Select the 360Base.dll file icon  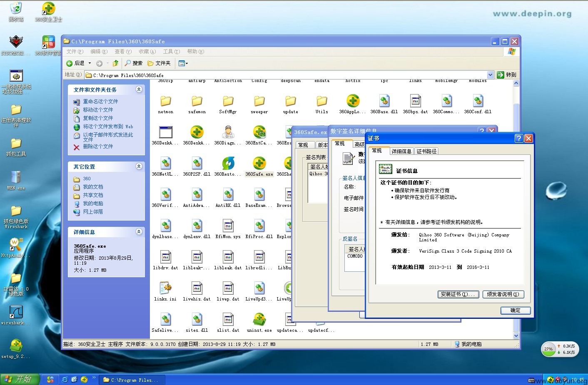(x=384, y=101)
